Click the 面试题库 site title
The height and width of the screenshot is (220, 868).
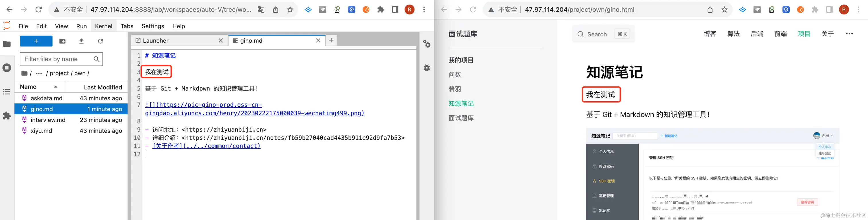(x=463, y=34)
